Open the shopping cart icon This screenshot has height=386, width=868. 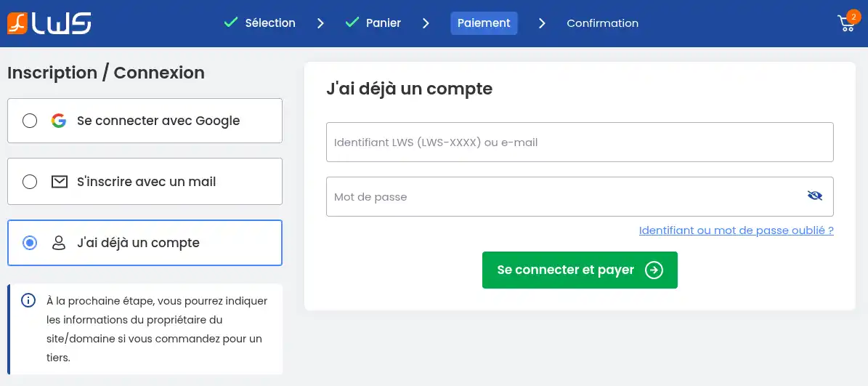(x=846, y=24)
